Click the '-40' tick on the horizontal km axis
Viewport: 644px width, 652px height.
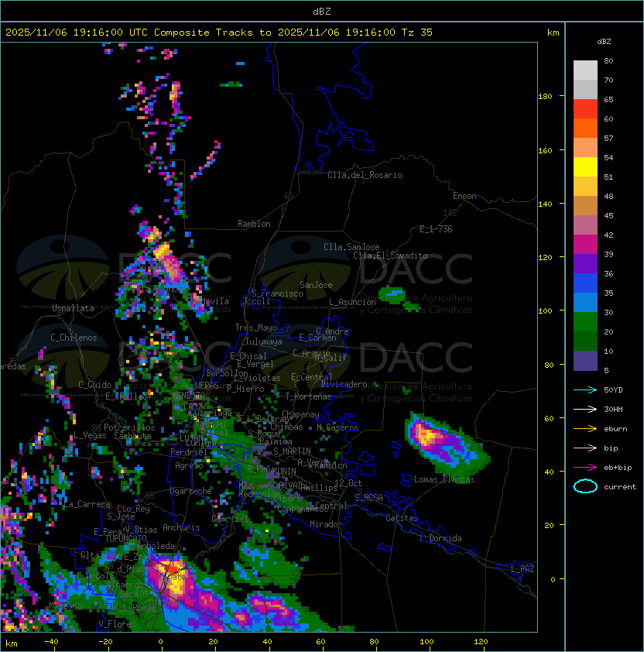(52, 642)
